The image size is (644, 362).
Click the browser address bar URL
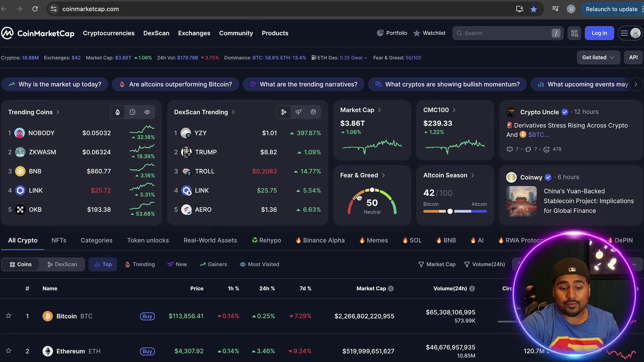pyautogui.click(x=91, y=9)
